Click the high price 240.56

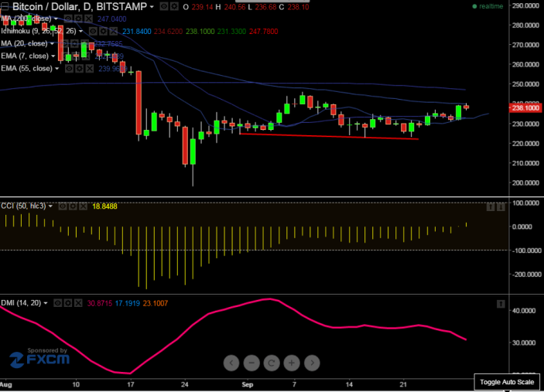[x=234, y=7]
